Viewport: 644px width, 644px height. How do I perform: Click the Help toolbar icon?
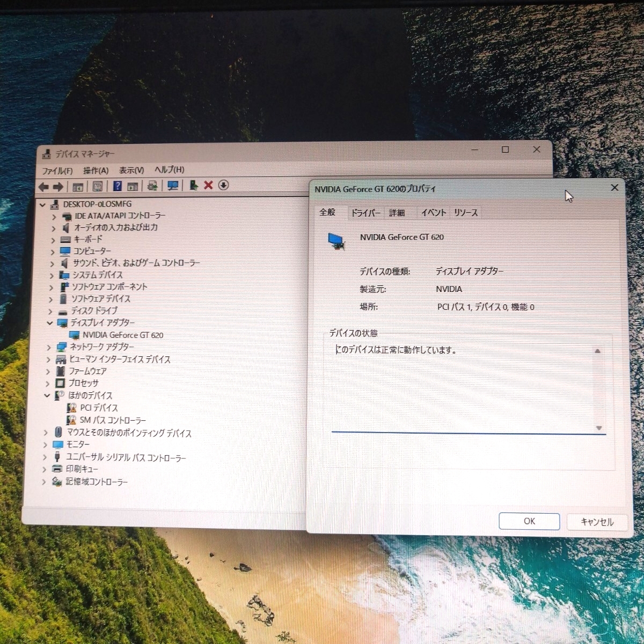(117, 186)
